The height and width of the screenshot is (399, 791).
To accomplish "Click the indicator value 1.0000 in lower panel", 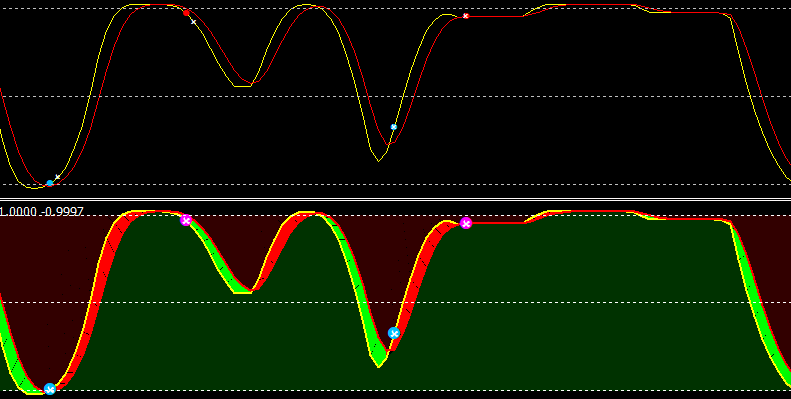I will [18, 212].
